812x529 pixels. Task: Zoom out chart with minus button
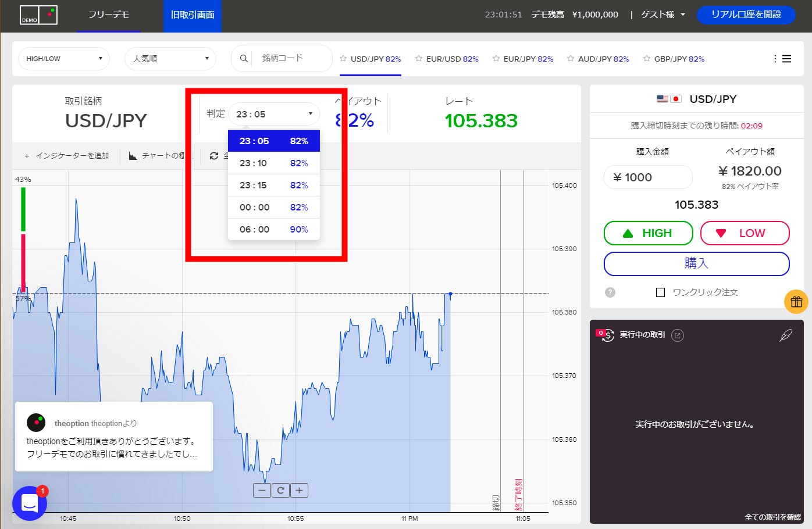click(262, 490)
